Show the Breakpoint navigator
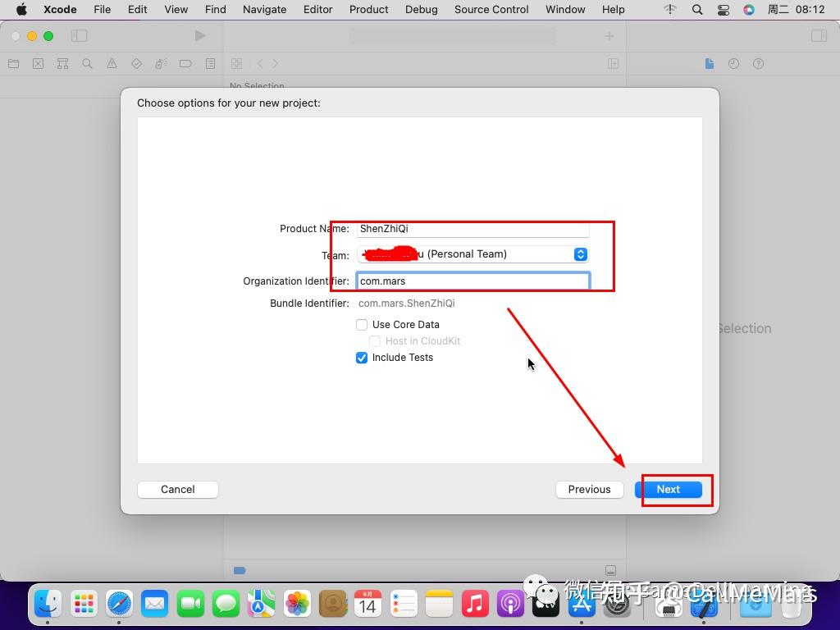Viewport: 840px width, 630px height. 185,64
